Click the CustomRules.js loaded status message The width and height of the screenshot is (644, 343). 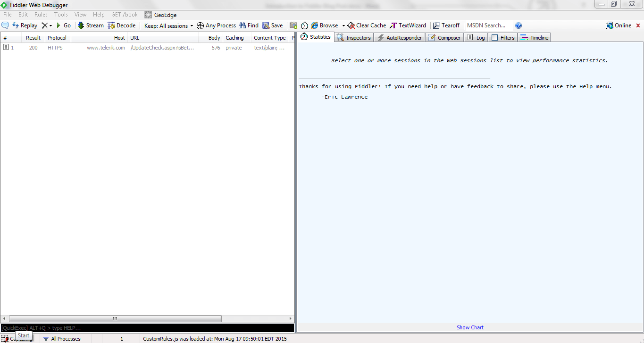(x=215, y=339)
